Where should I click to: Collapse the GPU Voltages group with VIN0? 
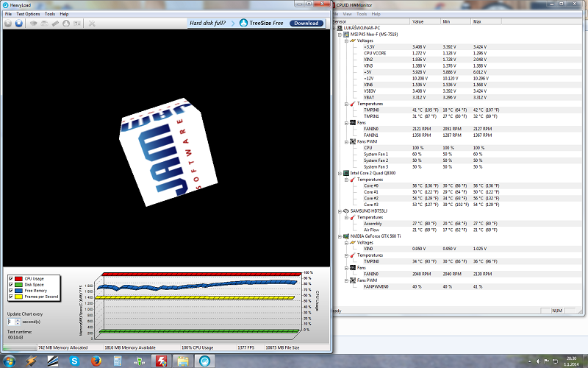(346, 243)
